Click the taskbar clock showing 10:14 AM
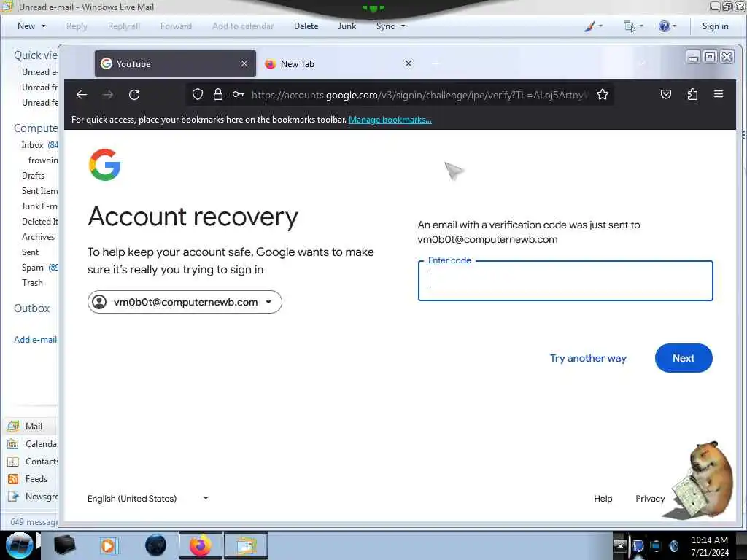The image size is (747, 560). pyautogui.click(x=710, y=545)
